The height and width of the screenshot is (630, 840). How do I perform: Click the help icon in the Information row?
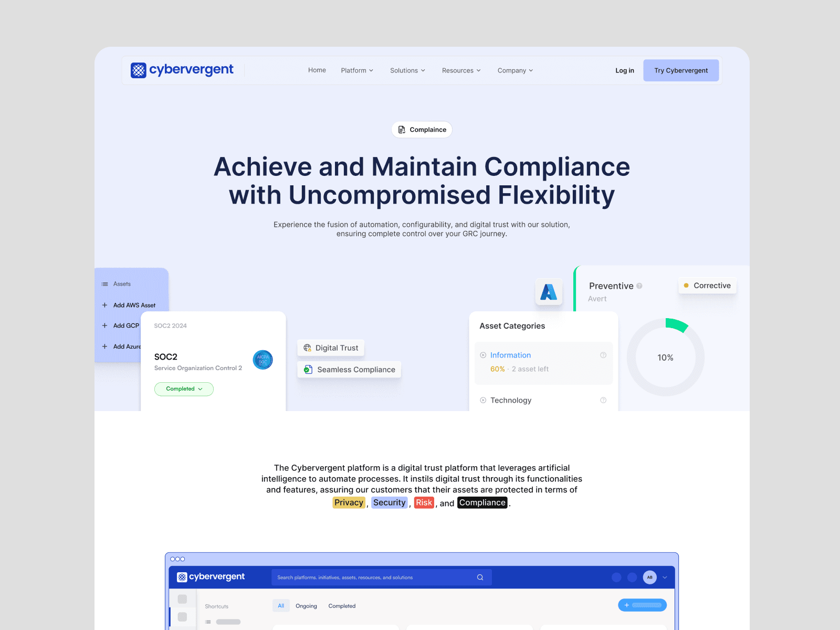tap(603, 355)
